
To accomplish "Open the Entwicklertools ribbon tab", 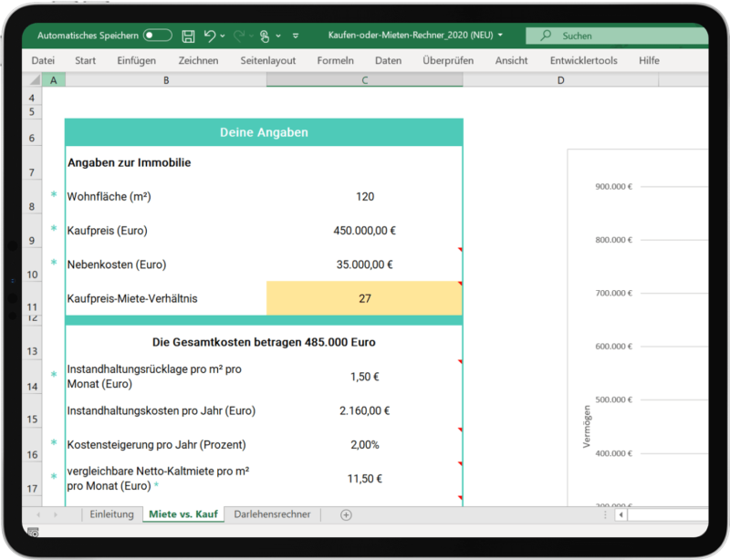I will (x=583, y=60).
